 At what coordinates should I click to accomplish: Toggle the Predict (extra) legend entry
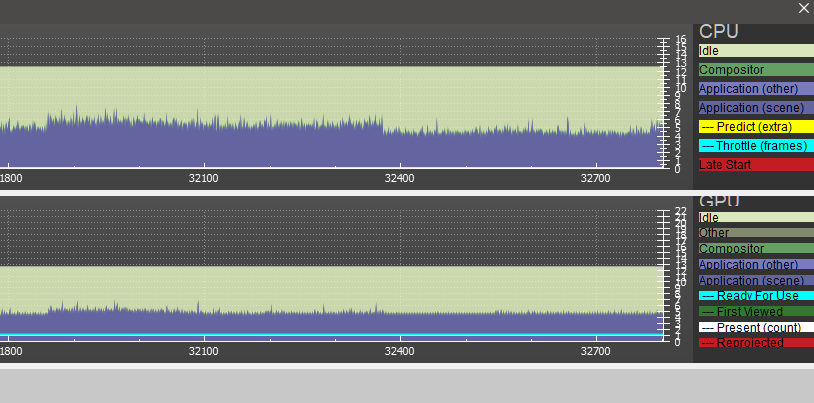pyautogui.click(x=756, y=127)
